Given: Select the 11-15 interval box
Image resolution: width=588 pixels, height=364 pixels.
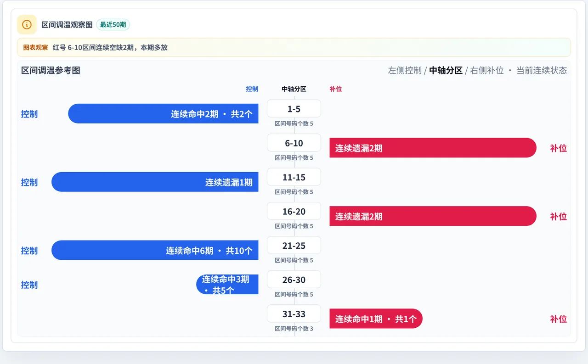Looking at the screenshot, I should click(294, 177).
